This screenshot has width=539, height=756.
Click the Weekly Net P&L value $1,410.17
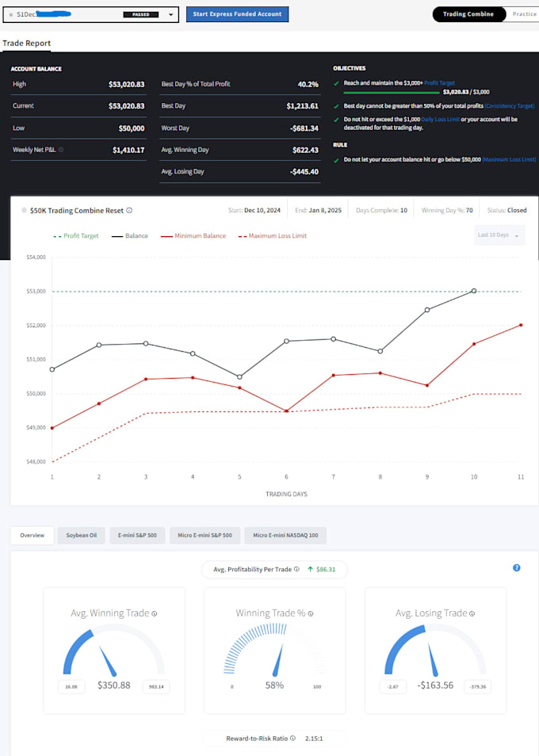click(128, 150)
